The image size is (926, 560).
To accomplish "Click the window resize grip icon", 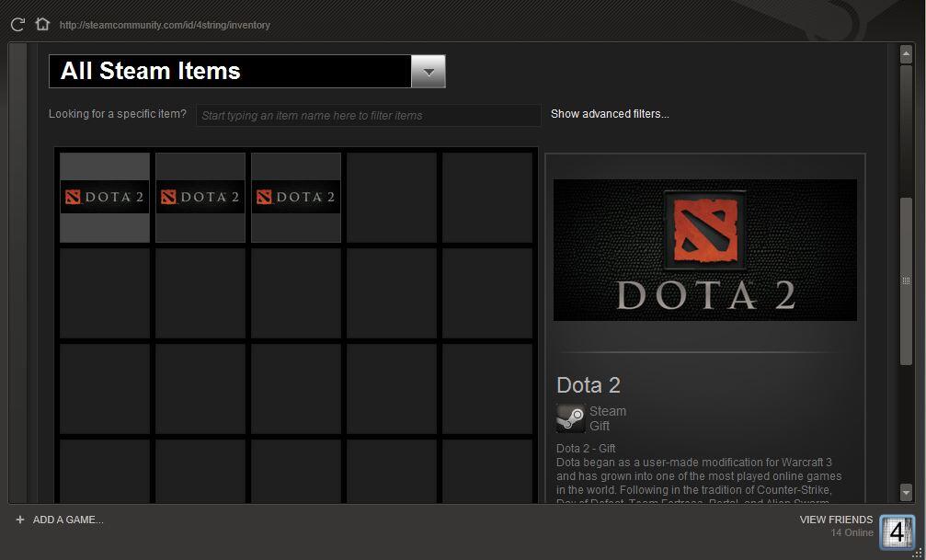I will tap(917, 553).
